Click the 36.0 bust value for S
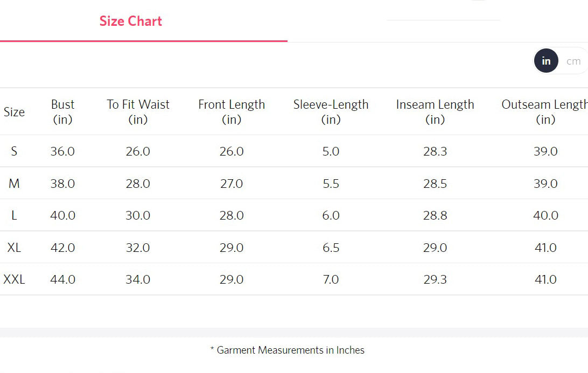The image size is (588, 373). click(62, 151)
